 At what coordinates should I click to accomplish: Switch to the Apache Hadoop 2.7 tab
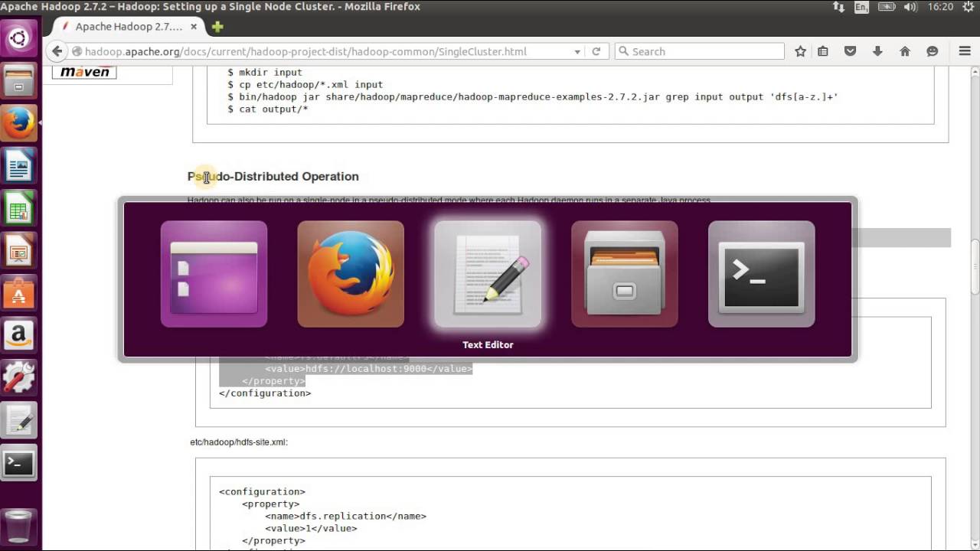pos(129,26)
